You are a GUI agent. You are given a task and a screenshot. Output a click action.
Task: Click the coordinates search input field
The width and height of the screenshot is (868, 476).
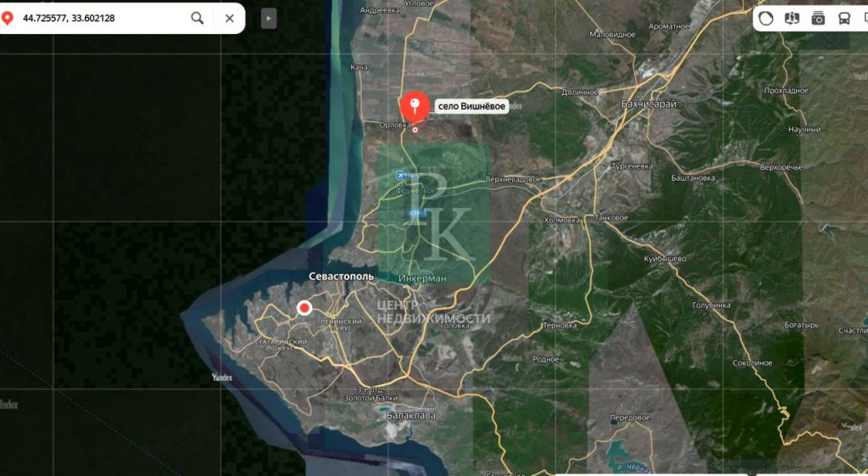[x=102, y=18]
